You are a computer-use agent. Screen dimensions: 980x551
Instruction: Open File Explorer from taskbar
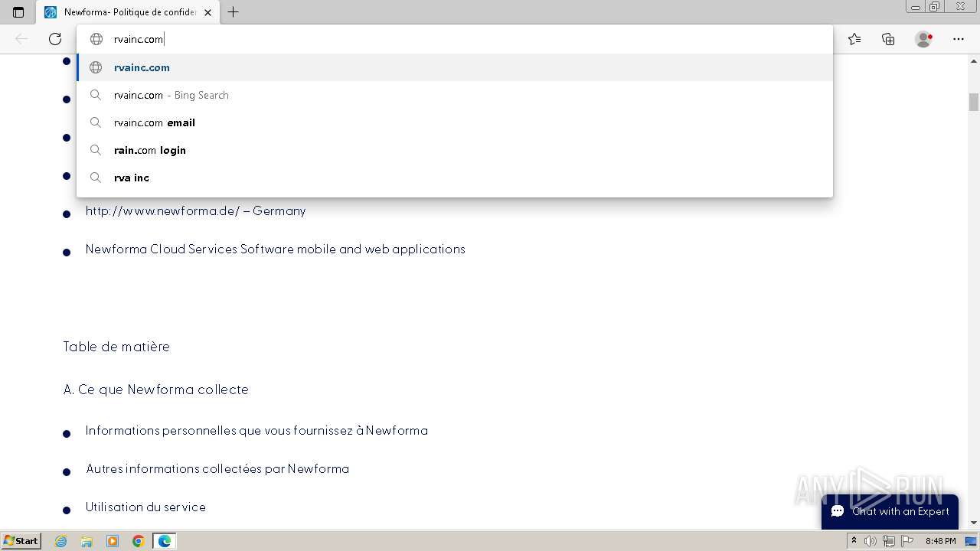[87, 541]
